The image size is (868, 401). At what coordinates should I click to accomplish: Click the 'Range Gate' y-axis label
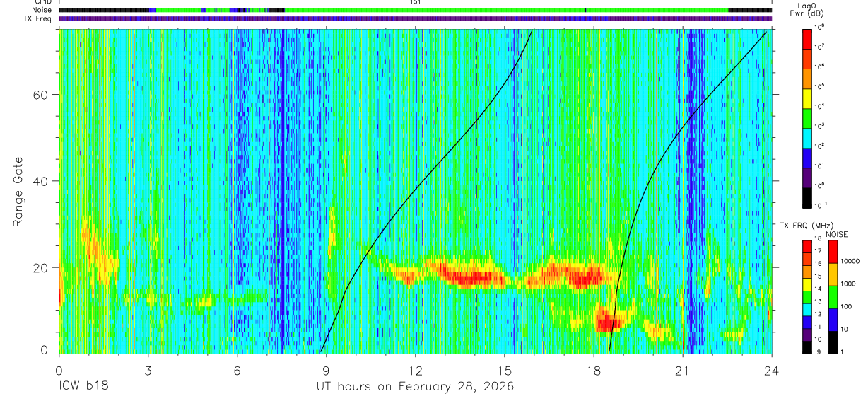tap(17, 192)
